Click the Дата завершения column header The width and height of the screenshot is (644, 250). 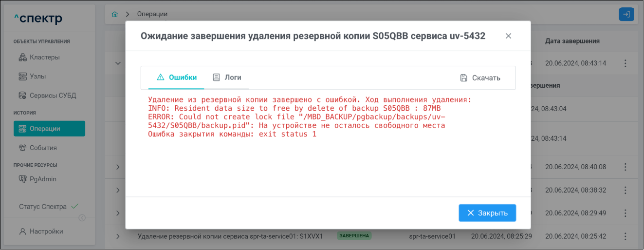(572, 41)
